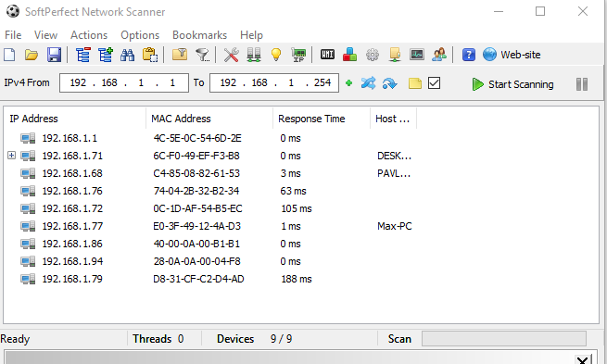Click the folder filter icon

click(x=179, y=55)
